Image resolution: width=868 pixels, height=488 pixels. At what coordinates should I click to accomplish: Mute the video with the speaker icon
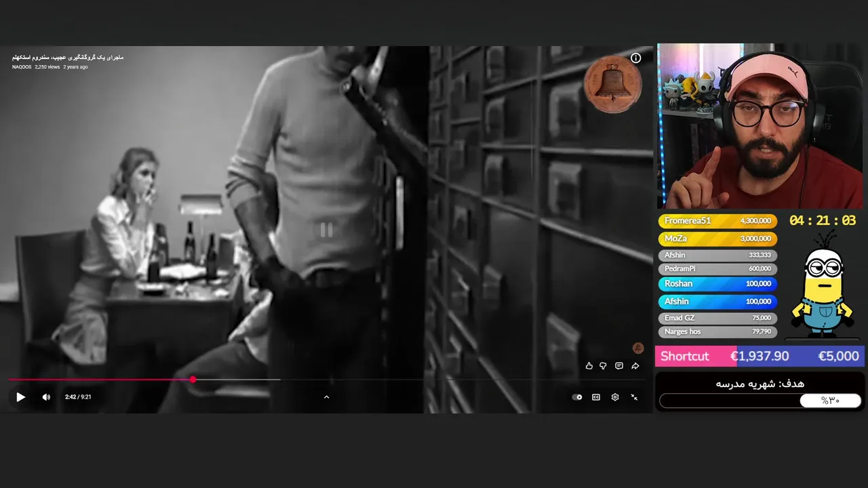46,397
